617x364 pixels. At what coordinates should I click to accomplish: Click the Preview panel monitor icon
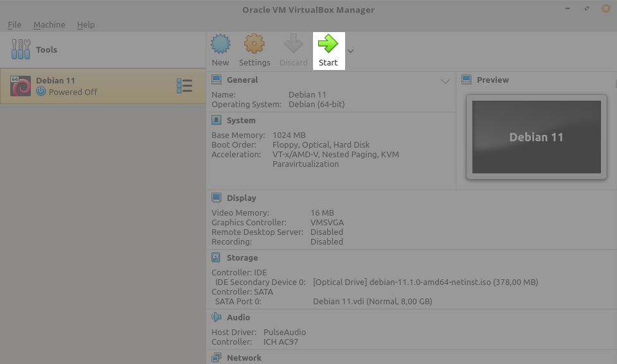[467, 80]
